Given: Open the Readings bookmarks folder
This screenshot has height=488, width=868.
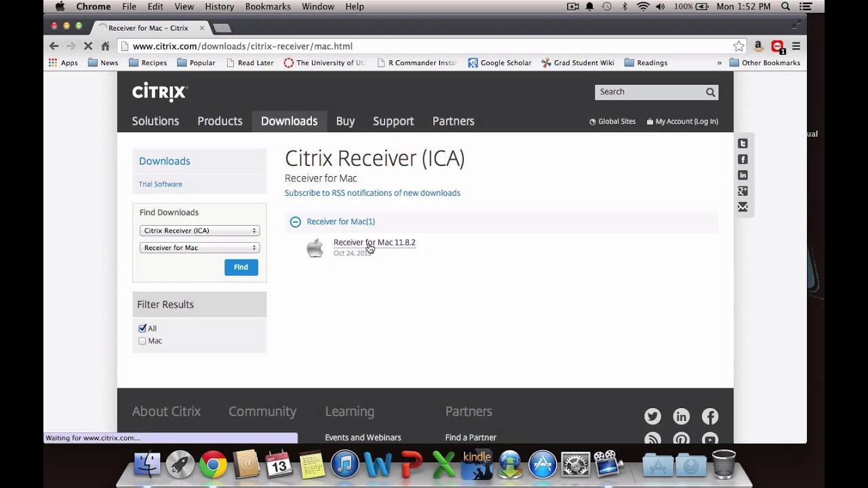Looking at the screenshot, I should (x=646, y=63).
